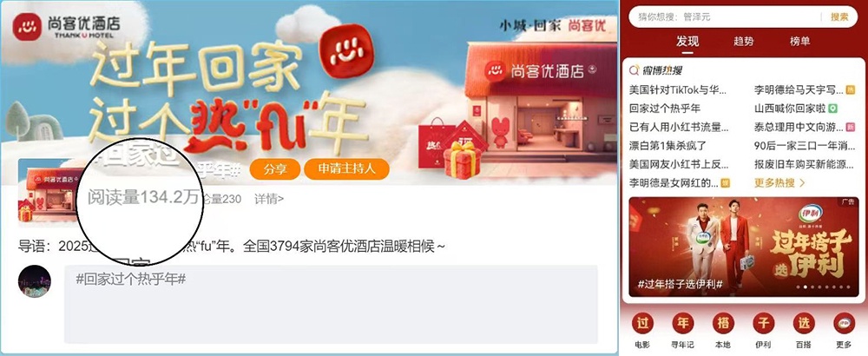Switch to the 榜单 tab
The width and height of the screenshot is (868, 356).
pyautogui.click(x=800, y=41)
